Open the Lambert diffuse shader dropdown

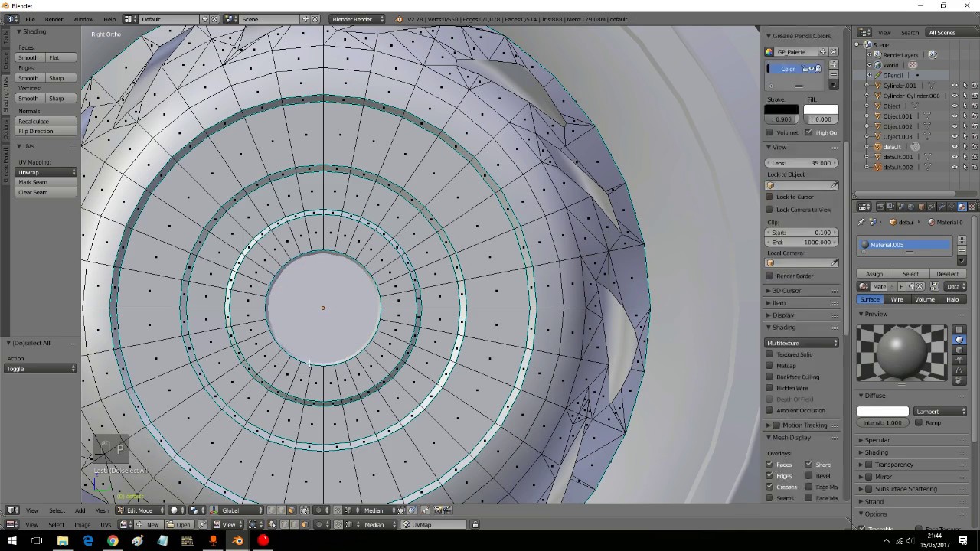click(939, 412)
